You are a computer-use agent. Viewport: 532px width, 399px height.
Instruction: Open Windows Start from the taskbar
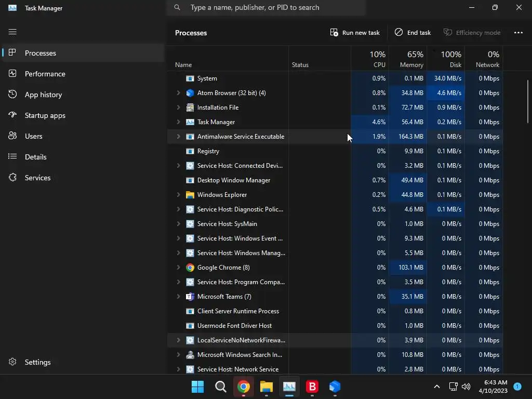(197, 387)
